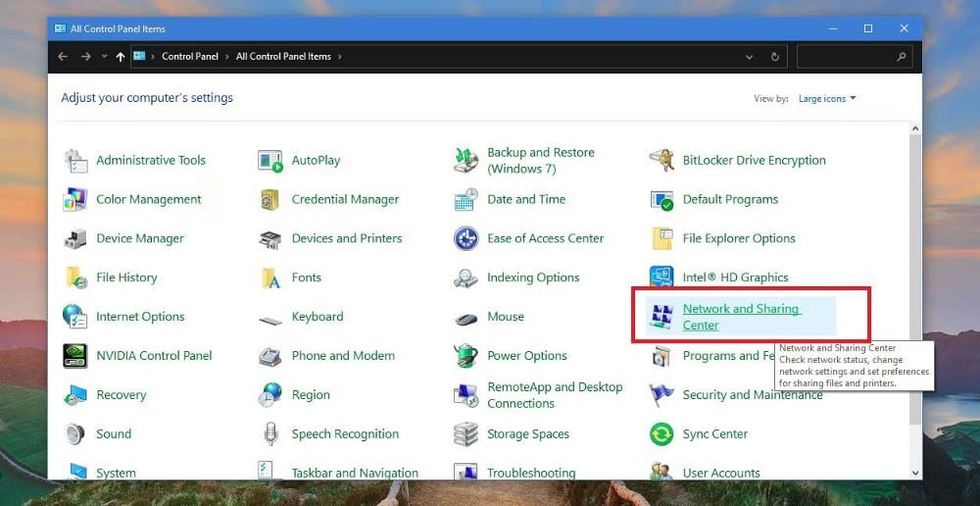Click the Devices and Printers icon
The width and height of the screenshot is (980, 506).
point(270,239)
